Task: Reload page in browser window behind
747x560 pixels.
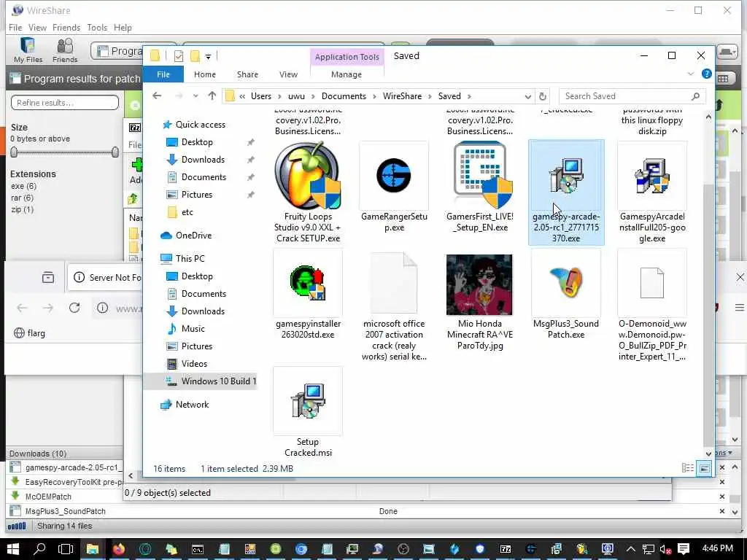Action: tap(74, 308)
